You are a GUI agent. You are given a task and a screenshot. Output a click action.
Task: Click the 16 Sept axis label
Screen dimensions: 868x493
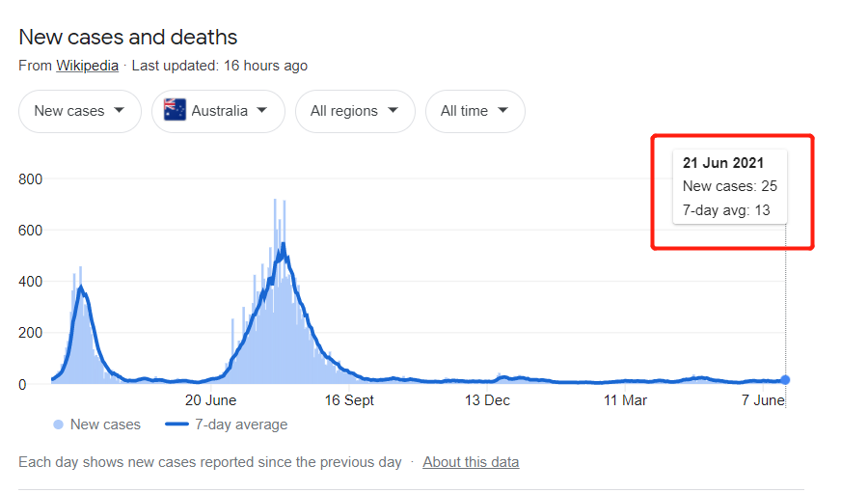tap(348, 400)
